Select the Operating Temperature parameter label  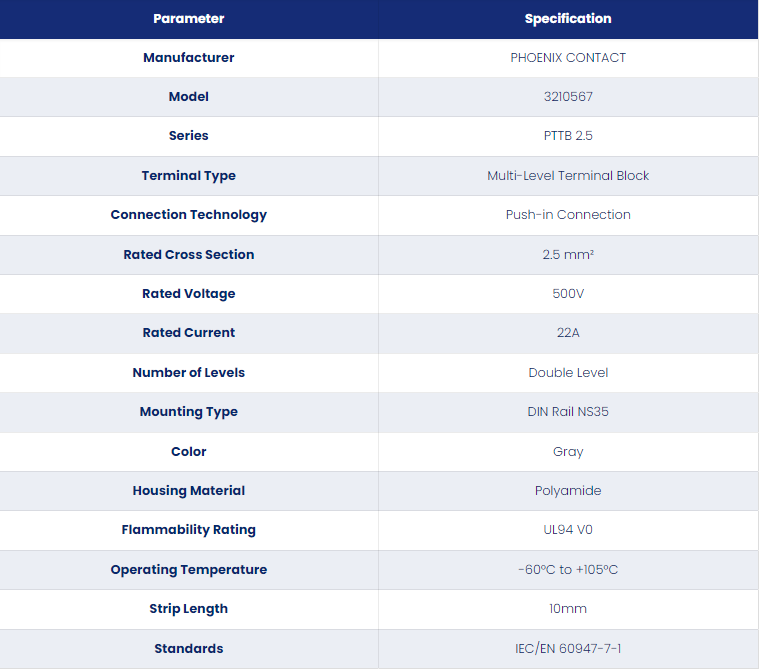[x=189, y=570]
